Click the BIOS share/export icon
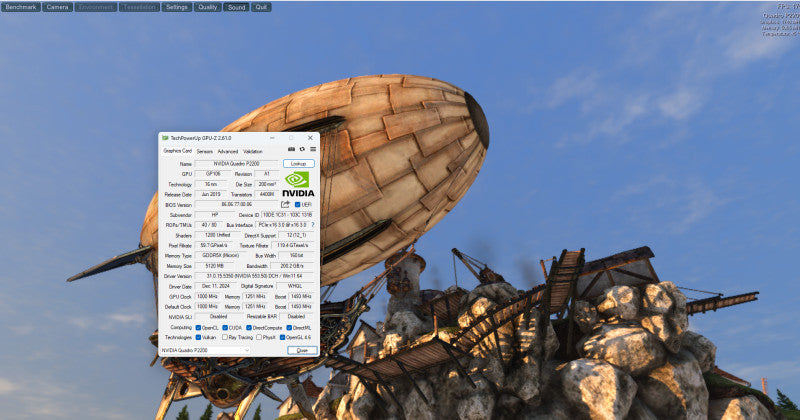Screen dimensions: 800x420 [285, 204]
